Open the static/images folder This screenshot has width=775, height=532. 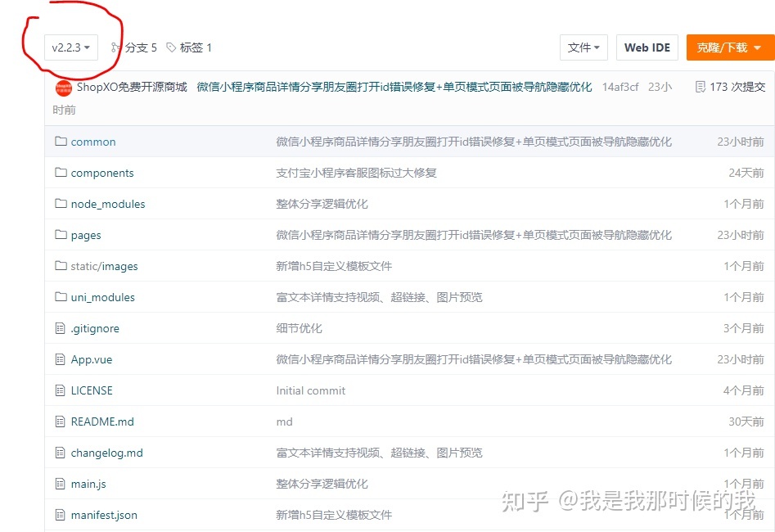[104, 267]
